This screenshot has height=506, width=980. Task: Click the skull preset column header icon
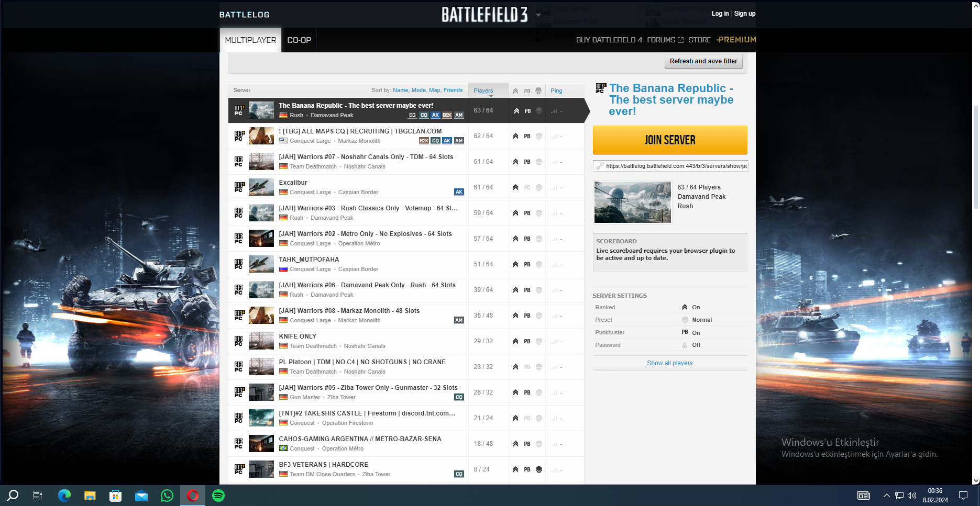coord(538,91)
